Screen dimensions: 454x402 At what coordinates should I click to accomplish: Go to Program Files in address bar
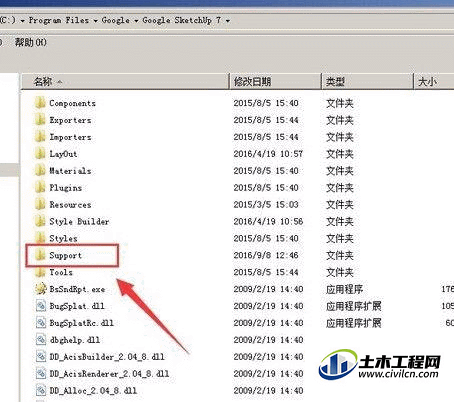[59, 20]
